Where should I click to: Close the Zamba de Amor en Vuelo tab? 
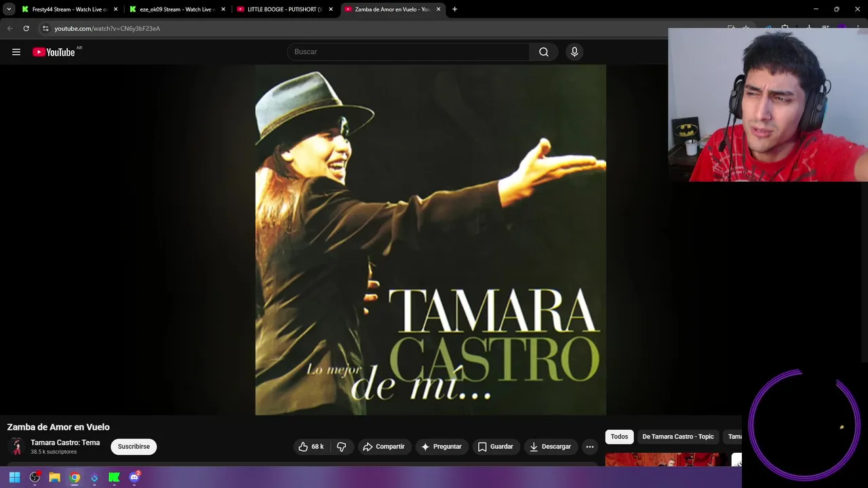click(438, 9)
